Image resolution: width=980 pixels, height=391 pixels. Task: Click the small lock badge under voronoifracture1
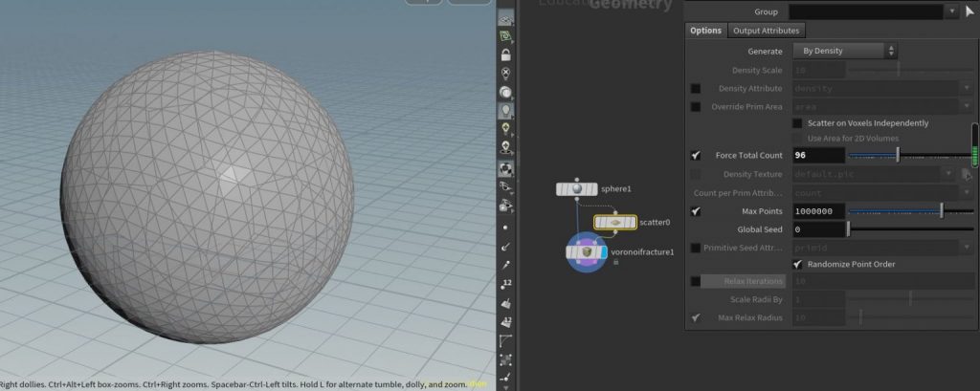tap(615, 262)
